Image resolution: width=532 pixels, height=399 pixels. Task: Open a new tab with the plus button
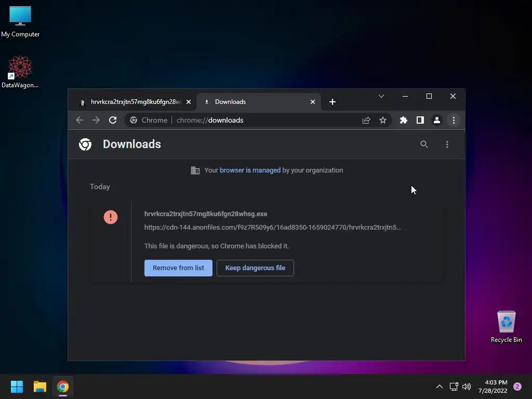pos(332,102)
